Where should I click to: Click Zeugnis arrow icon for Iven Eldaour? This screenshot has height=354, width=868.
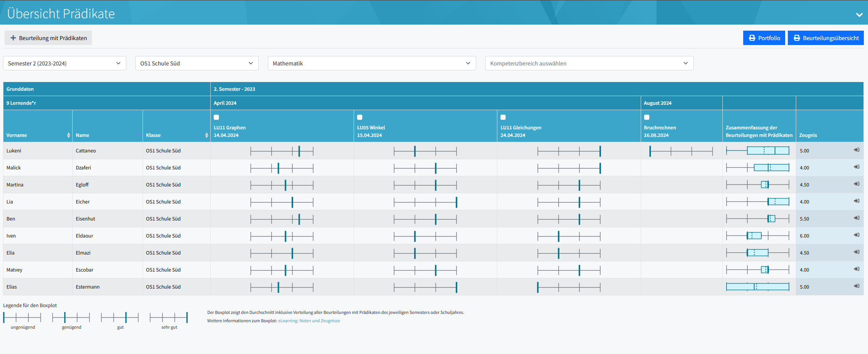(x=856, y=235)
